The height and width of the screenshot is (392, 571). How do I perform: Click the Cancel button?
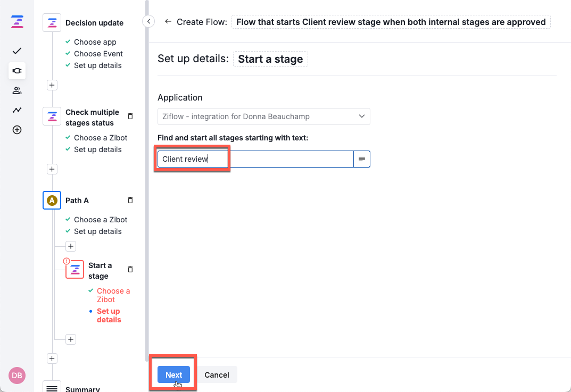(217, 375)
